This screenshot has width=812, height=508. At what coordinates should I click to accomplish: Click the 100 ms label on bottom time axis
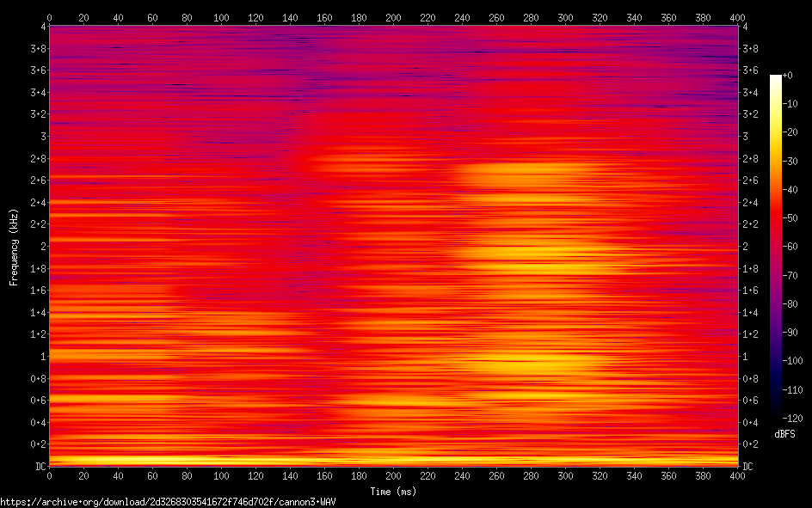[221, 474]
